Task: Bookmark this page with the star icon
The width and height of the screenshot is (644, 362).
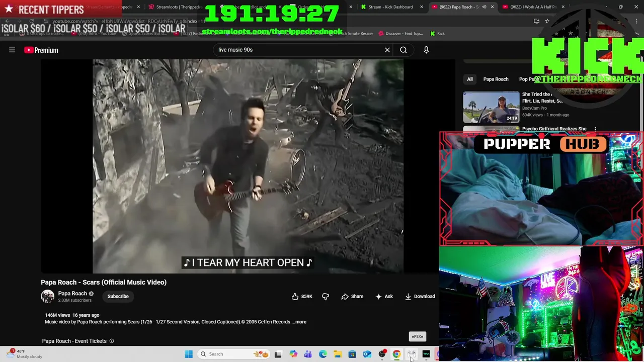Action: point(547,21)
